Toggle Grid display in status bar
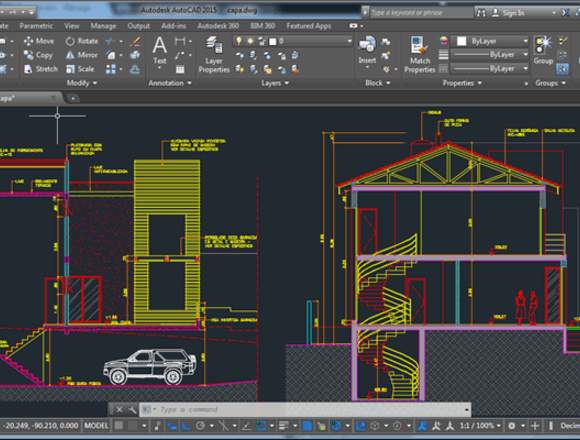580x440 pixels. click(x=118, y=426)
